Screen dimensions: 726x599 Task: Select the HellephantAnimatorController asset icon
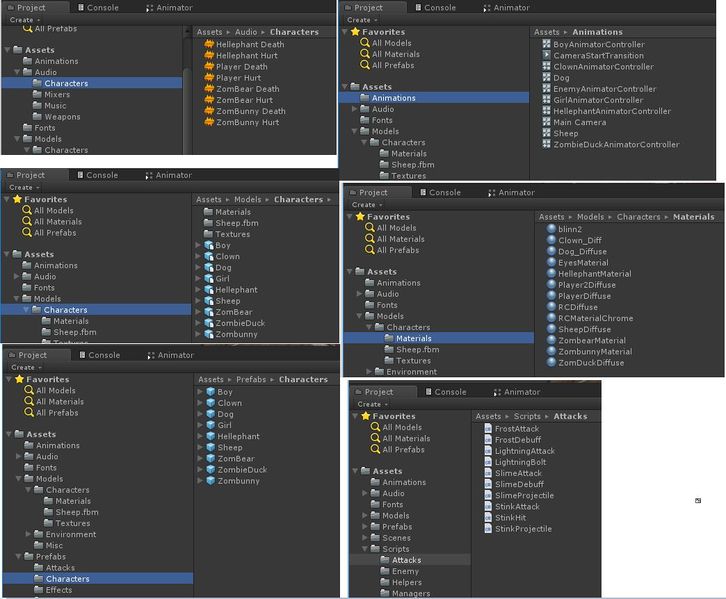pos(546,111)
